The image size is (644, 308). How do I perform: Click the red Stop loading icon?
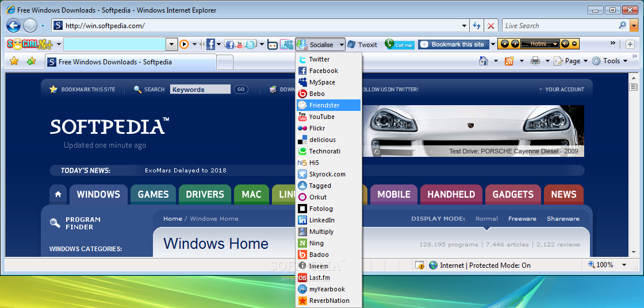point(491,25)
